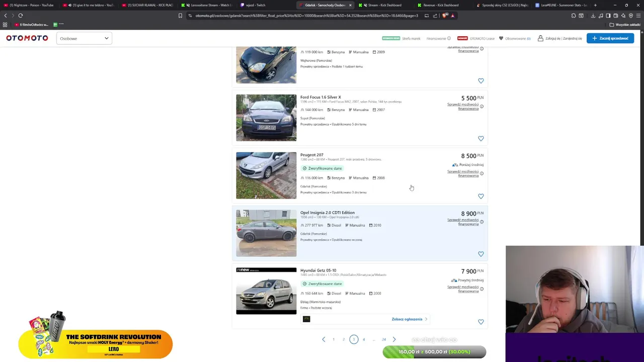Open the OTOMOTO Lease link

pos(482,38)
